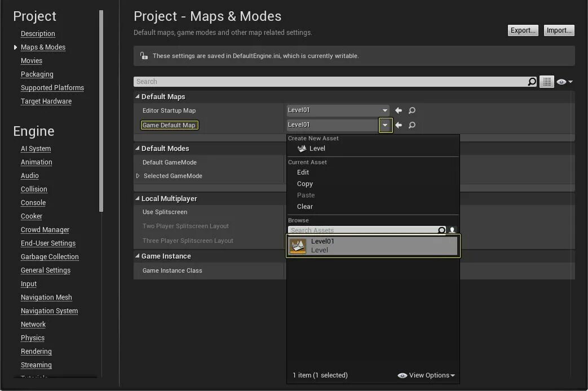Open the Input engine settings
The width and height of the screenshot is (588, 391).
coord(29,284)
